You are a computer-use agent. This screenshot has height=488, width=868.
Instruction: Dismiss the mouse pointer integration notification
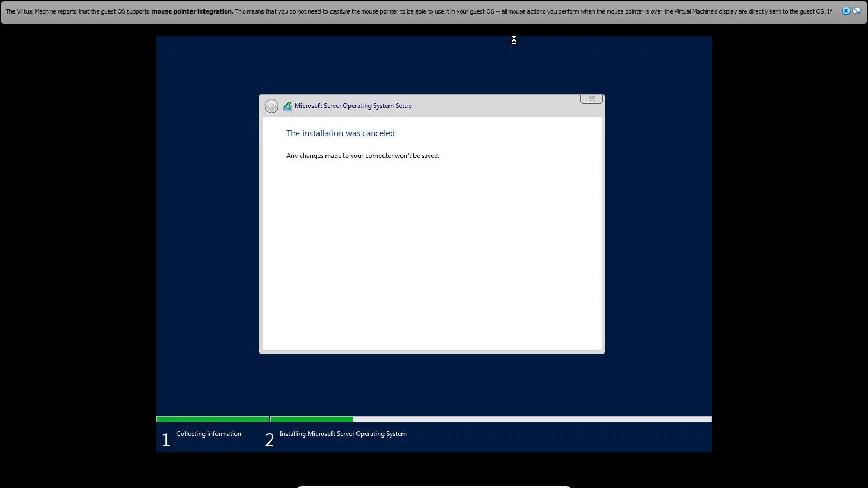846,11
